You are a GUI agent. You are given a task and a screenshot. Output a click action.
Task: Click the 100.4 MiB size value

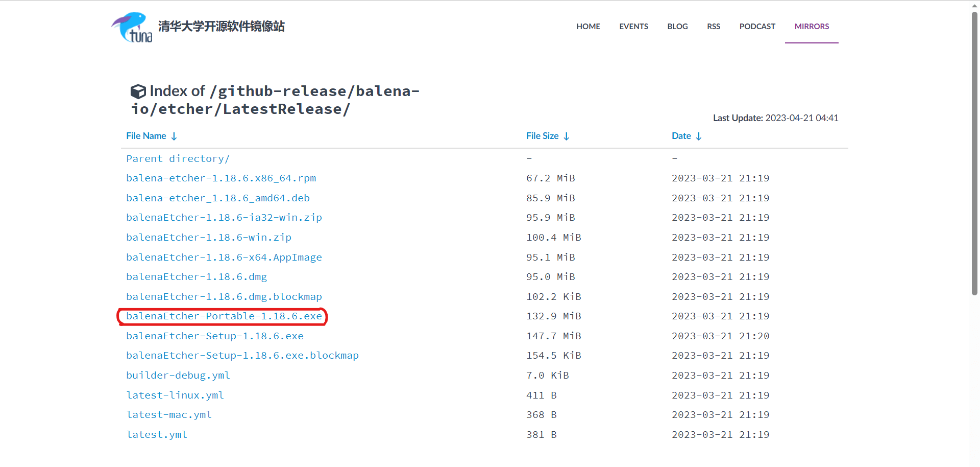click(554, 238)
